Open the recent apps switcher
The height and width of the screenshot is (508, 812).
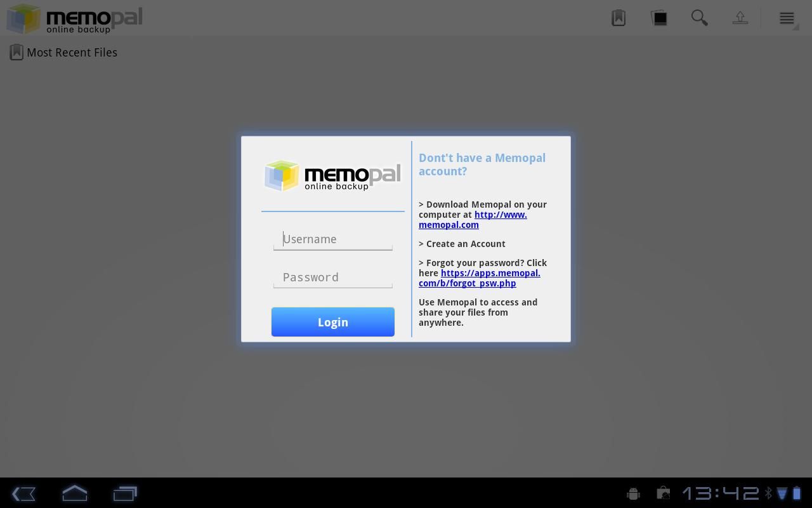click(125, 493)
